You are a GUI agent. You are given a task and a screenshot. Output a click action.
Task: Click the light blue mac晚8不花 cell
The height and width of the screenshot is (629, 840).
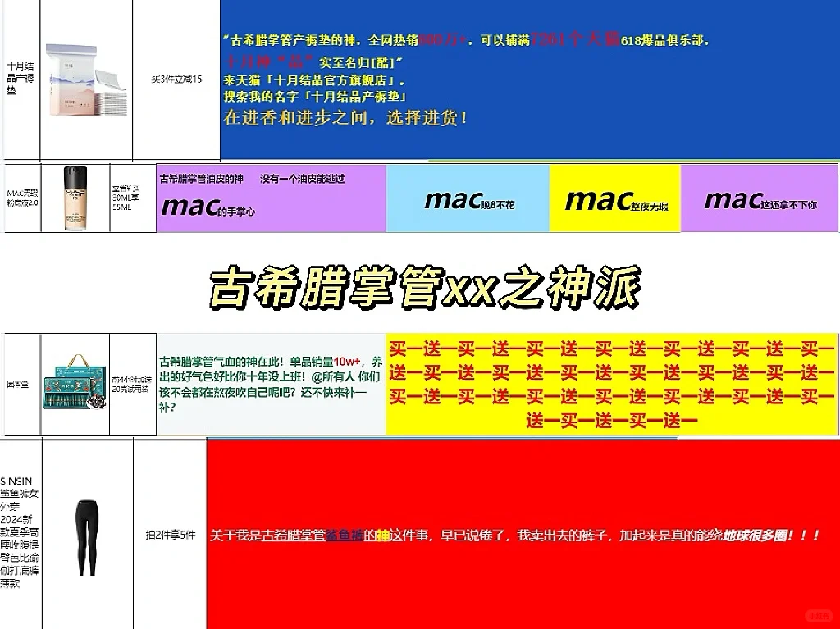tap(468, 198)
